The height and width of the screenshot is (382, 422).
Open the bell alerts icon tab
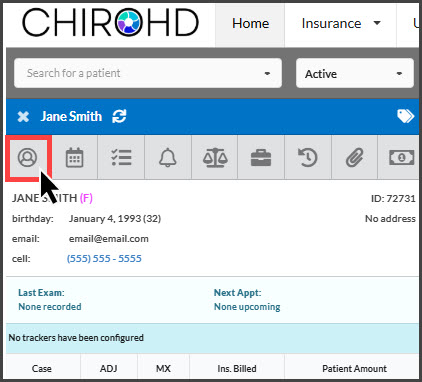(168, 157)
